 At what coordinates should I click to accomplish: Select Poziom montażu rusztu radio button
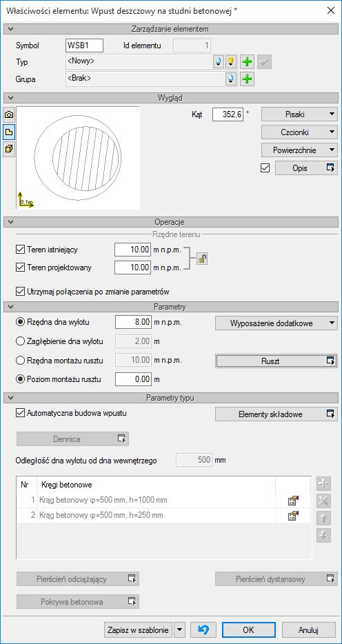pyautogui.click(x=20, y=379)
